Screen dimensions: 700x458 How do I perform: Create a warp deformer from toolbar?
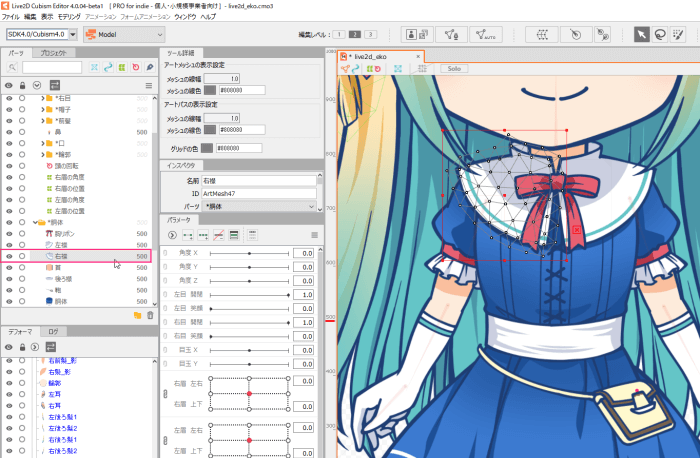click(542, 34)
